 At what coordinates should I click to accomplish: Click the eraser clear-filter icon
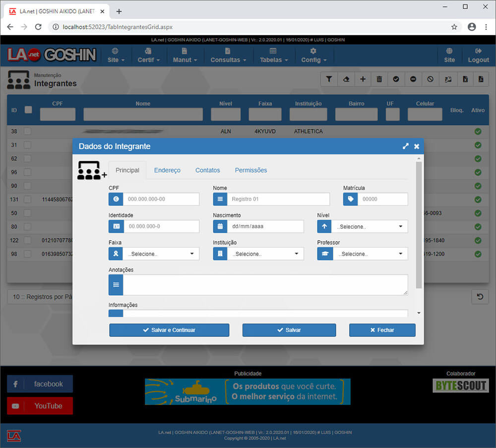(x=346, y=79)
